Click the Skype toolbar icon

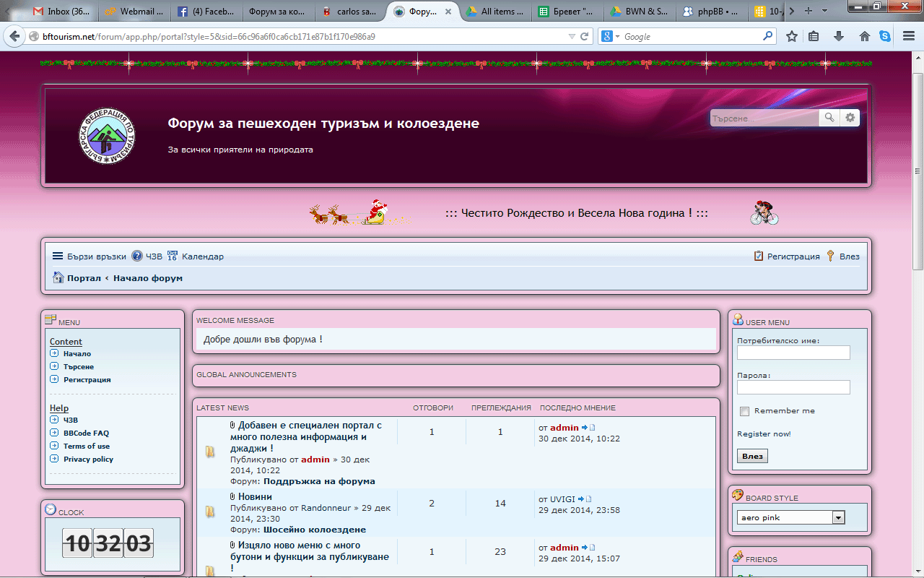coord(885,36)
